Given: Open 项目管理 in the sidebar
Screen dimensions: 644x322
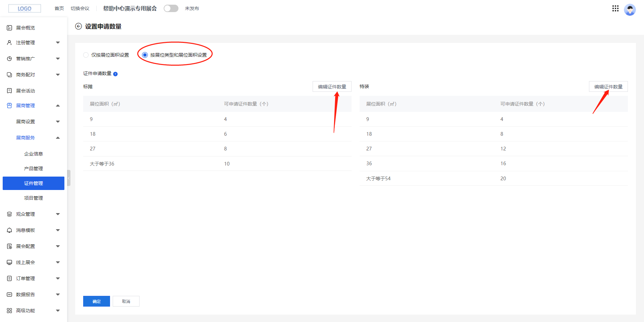Looking at the screenshot, I should click(34, 198).
